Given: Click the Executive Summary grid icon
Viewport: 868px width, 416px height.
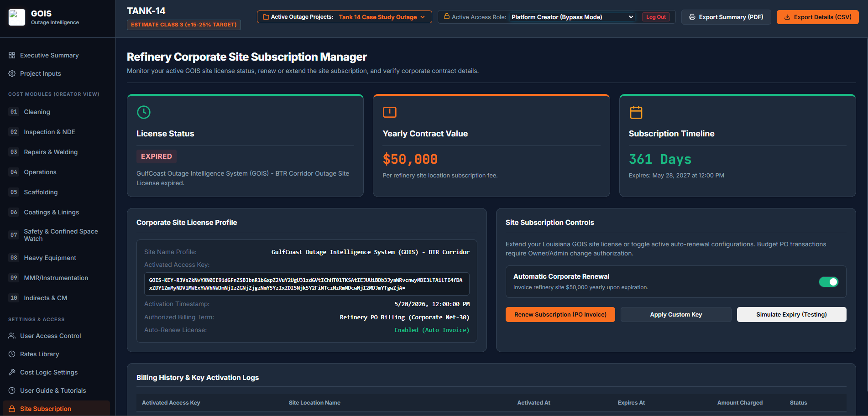Looking at the screenshot, I should pyautogui.click(x=12, y=55).
